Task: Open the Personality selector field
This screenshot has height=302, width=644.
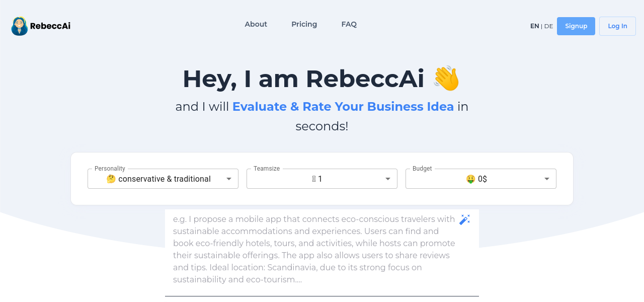Action: pos(158,179)
